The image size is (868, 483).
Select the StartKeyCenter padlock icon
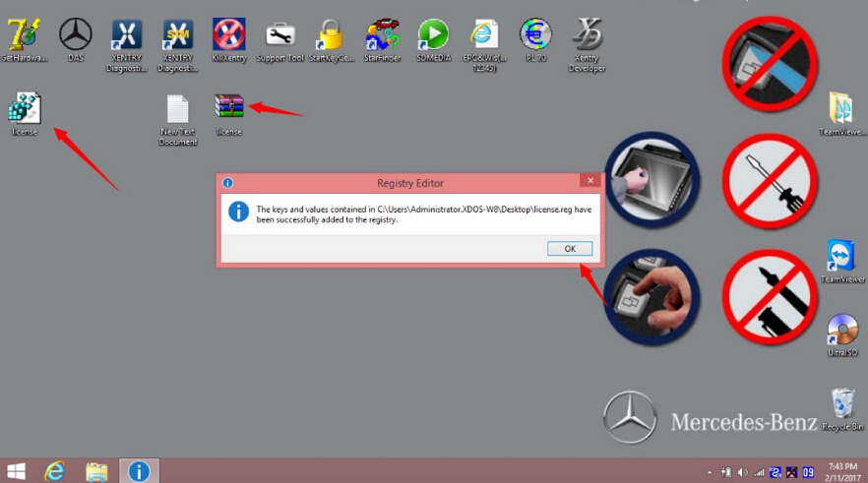(x=330, y=36)
